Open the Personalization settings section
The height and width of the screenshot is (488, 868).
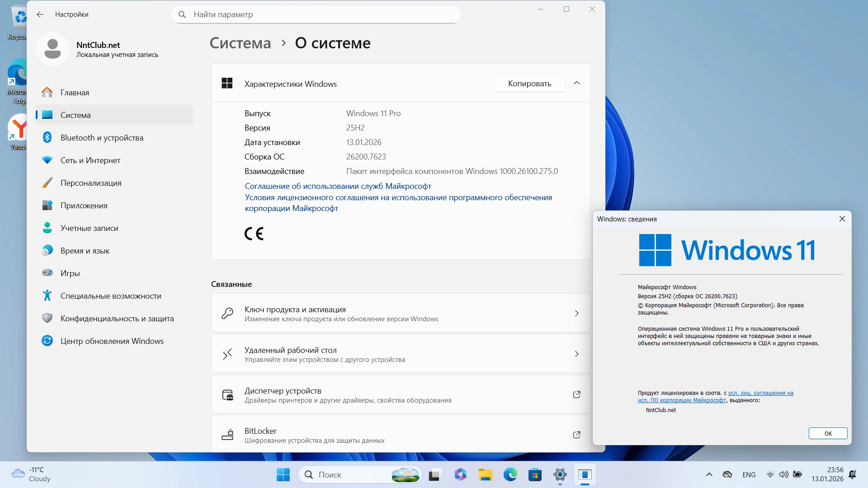pyautogui.click(x=91, y=183)
